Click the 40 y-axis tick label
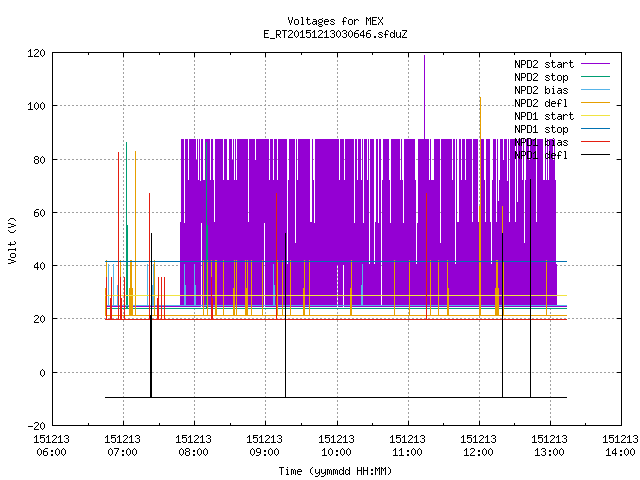 point(40,266)
